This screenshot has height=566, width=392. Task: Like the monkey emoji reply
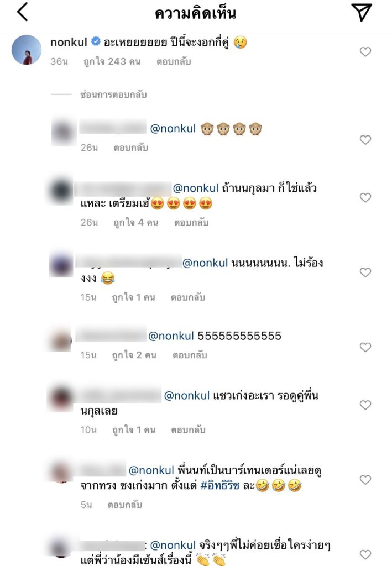click(x=365, y=140)
